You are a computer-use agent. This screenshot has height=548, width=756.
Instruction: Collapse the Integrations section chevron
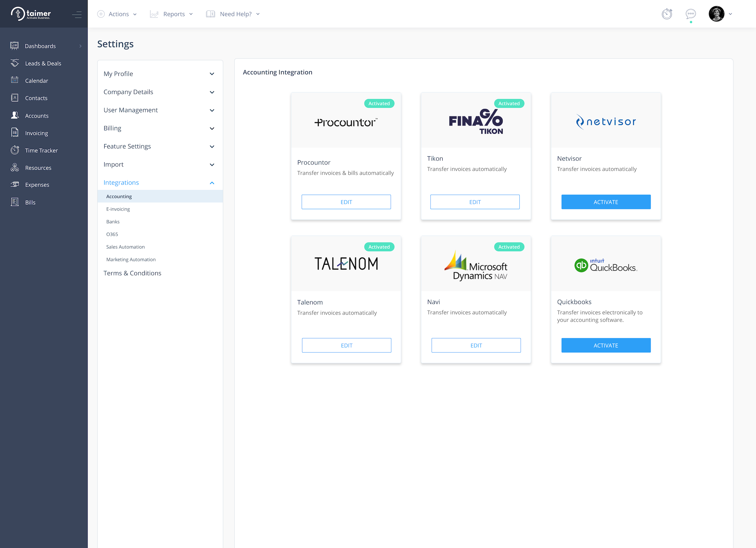pos(212,183)
